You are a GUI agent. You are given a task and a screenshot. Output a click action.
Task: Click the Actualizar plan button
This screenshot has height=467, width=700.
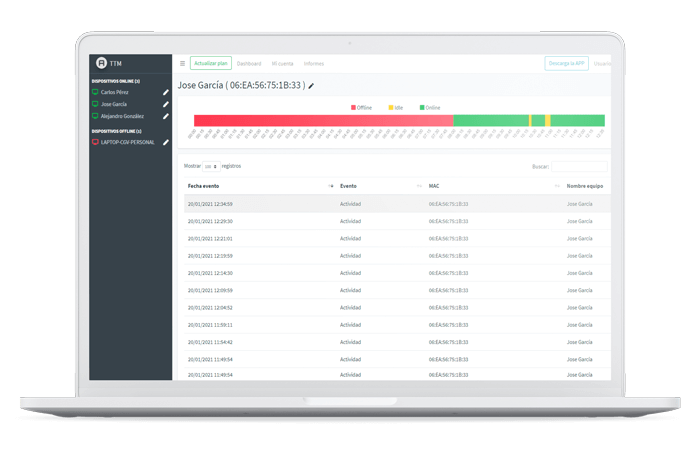pyautogui.click(x=211, y=63)
